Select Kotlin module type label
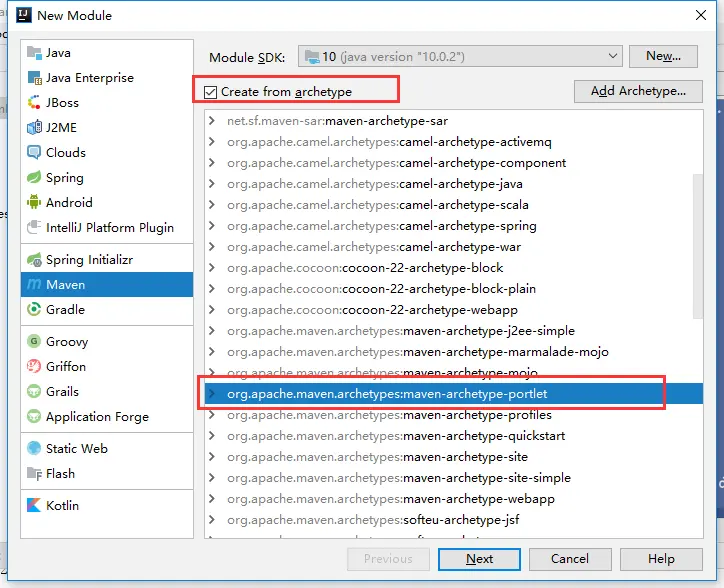The width and height of the screenshot is (724, 588). [x=62, y=505]
